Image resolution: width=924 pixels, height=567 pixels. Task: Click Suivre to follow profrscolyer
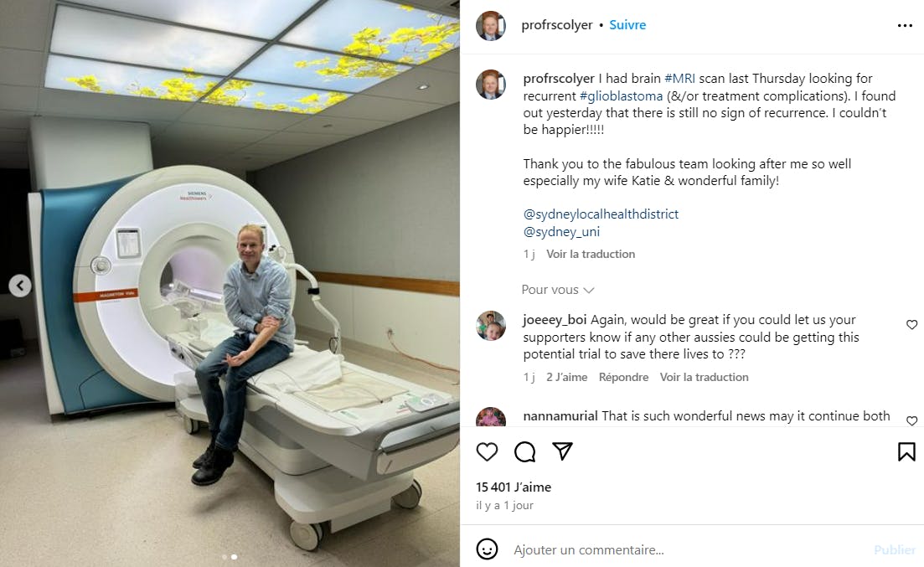point(627,25)
